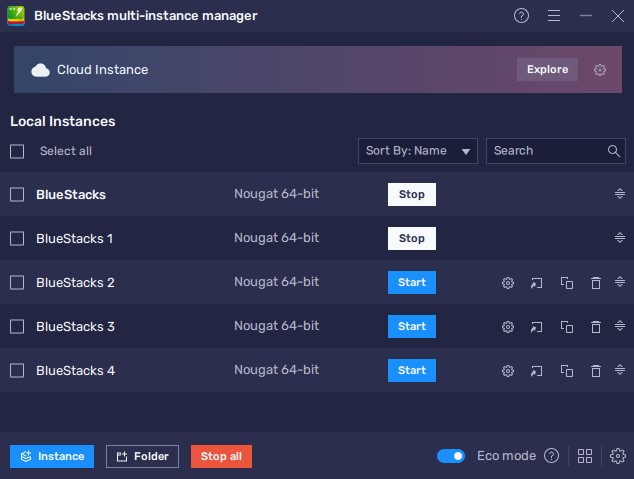Screen dimensions: 634x479
Task: Open help icon in title bar
Action: 521,16
